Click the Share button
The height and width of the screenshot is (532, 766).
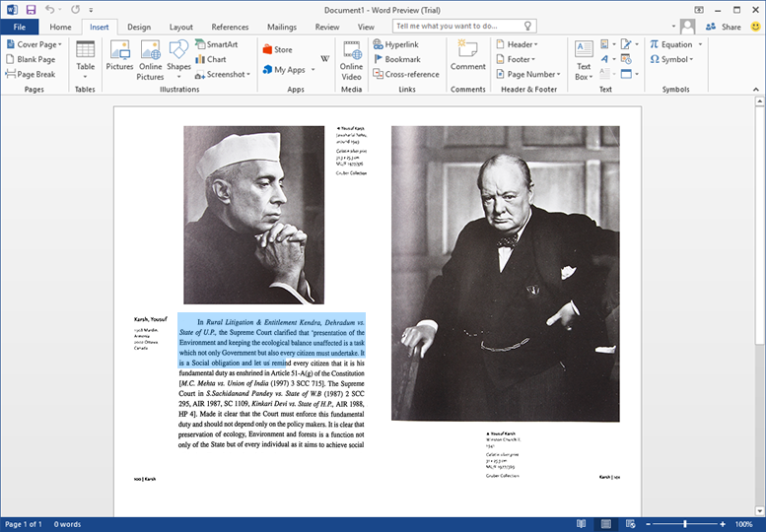pos(724,27)
